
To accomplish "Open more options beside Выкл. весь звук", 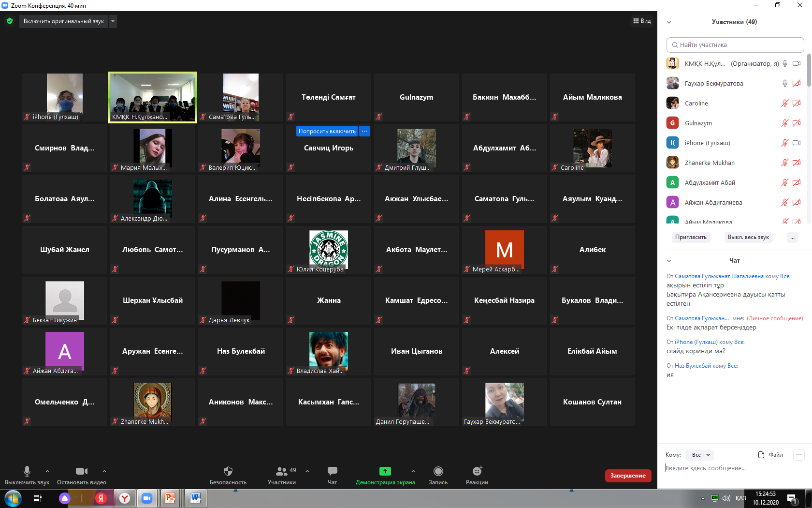I will point(792,237).
